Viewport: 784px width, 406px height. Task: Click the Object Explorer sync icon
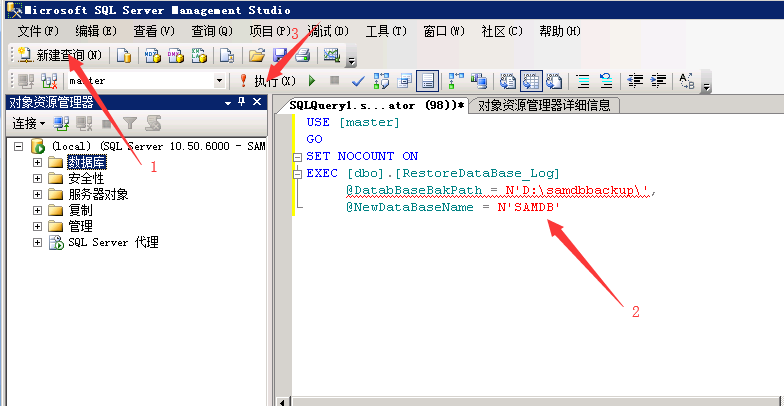pos(153,123)
